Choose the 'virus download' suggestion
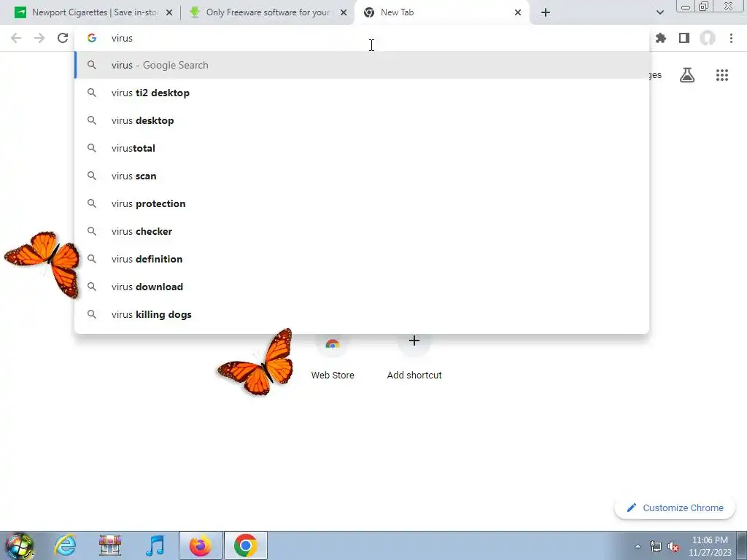 [x=362, y=287]
